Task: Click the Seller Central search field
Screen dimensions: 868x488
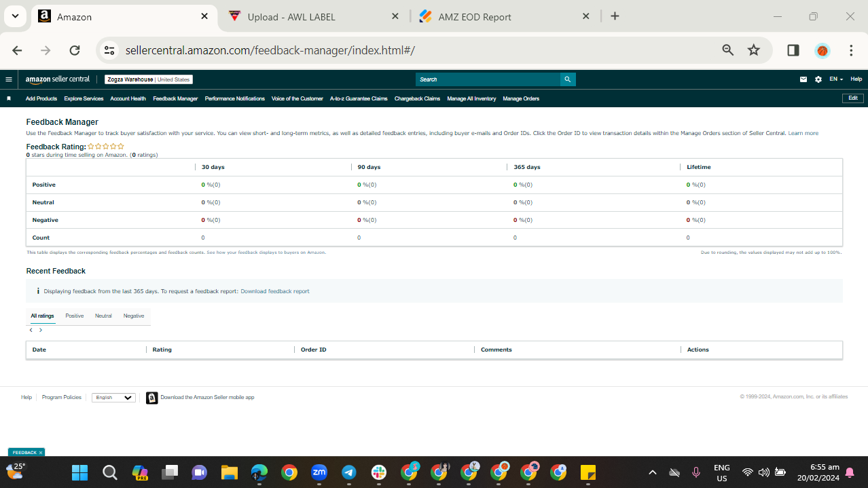Action: click(488, 79)
